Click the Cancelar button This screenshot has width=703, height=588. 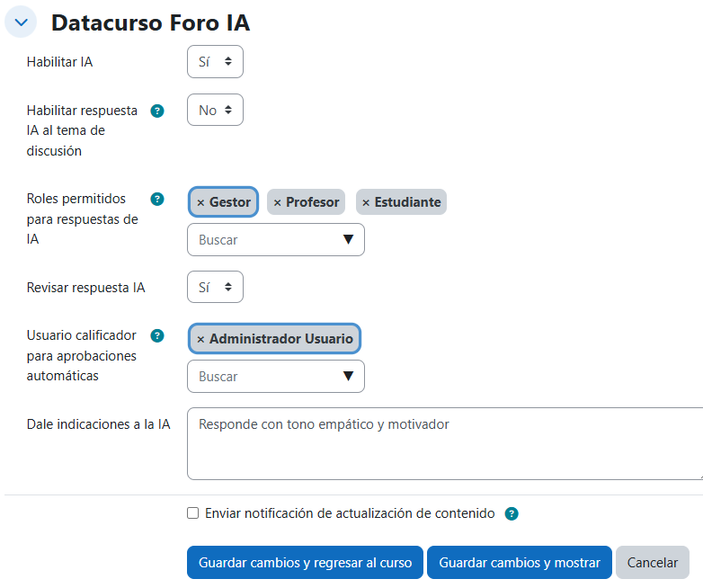(653, 563)
